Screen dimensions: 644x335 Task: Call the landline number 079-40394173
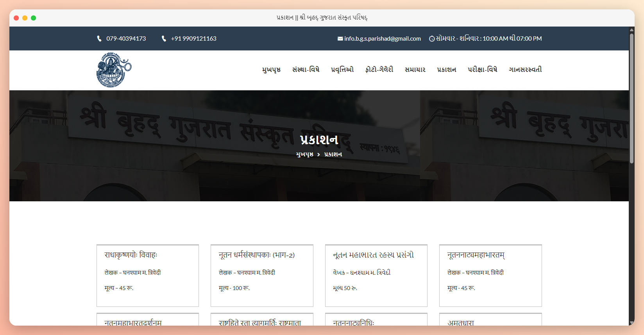126,38
